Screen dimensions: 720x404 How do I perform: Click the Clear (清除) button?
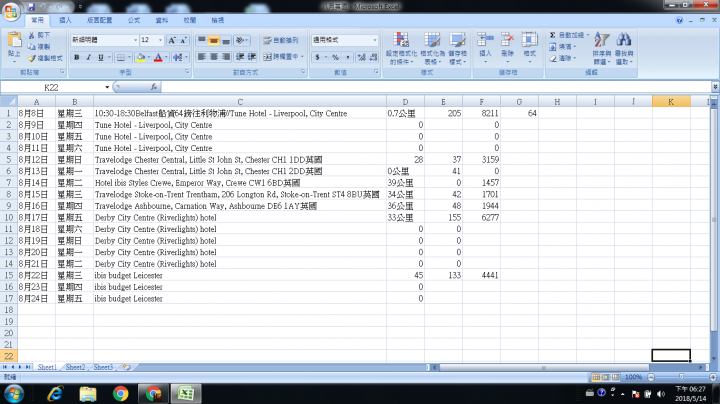tap(562, 58)
